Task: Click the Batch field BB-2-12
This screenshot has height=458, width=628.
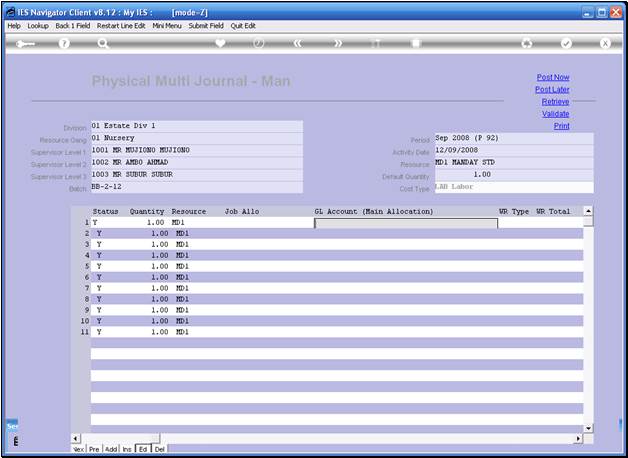Action: [x=197, y=187]
